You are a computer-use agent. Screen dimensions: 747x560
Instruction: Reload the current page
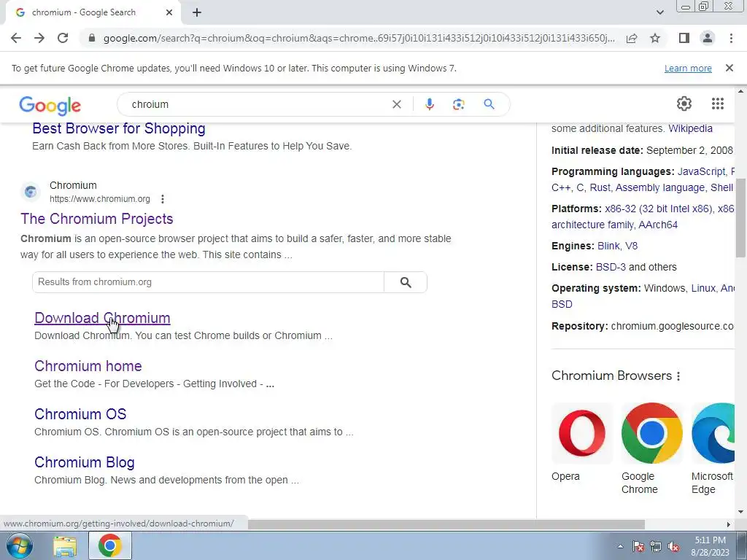coord(63,38)
